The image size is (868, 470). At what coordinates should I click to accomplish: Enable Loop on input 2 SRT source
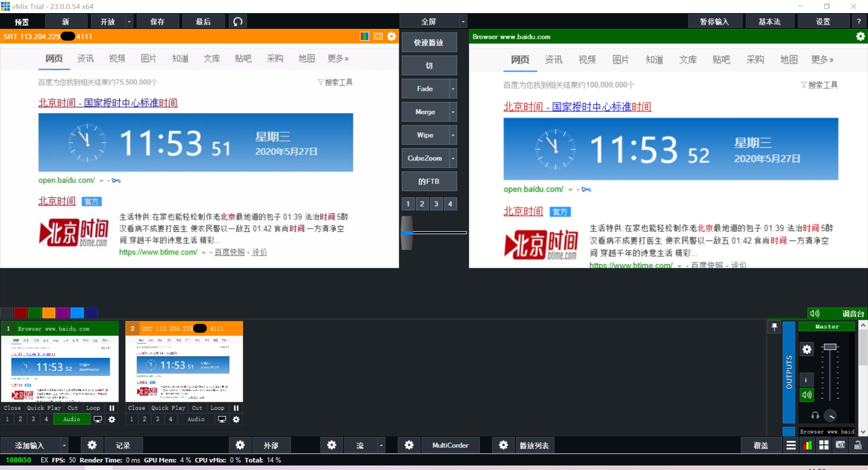tap(217, 408)
